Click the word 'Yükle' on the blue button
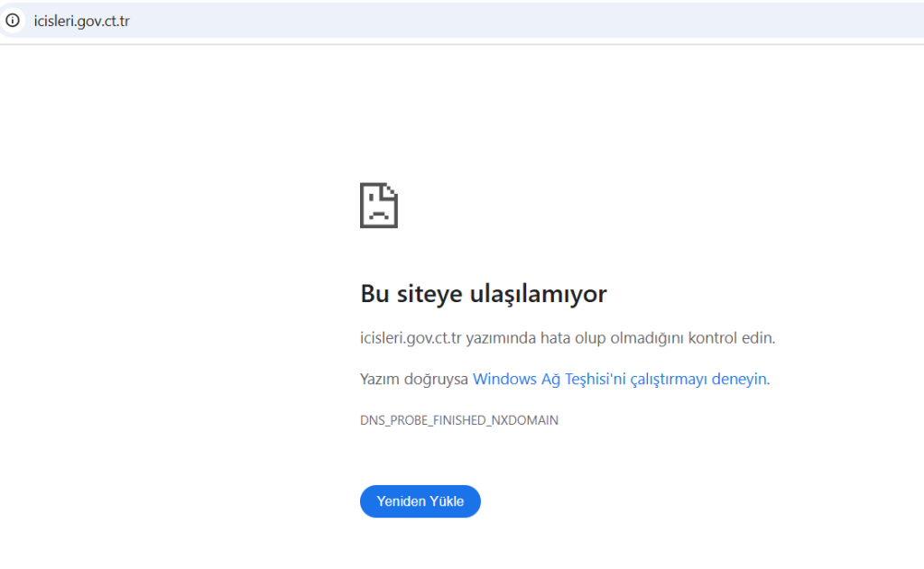This screenshot has height=569, width=924. point(447,501)
